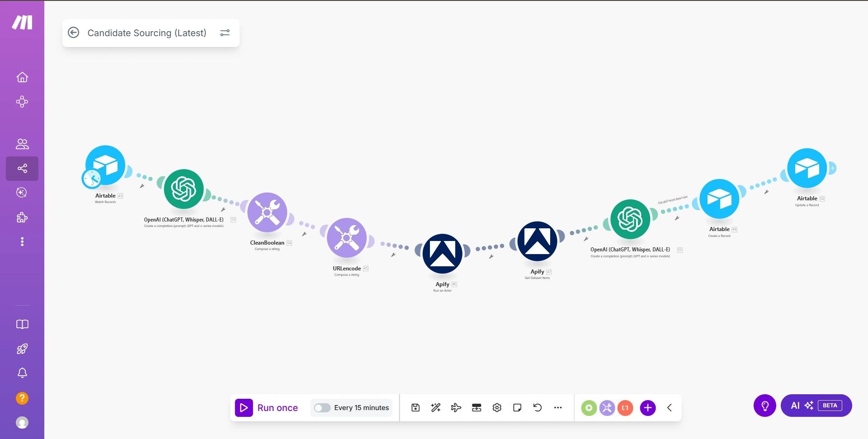Open the Airtable Update a Record module

[807, 168]
